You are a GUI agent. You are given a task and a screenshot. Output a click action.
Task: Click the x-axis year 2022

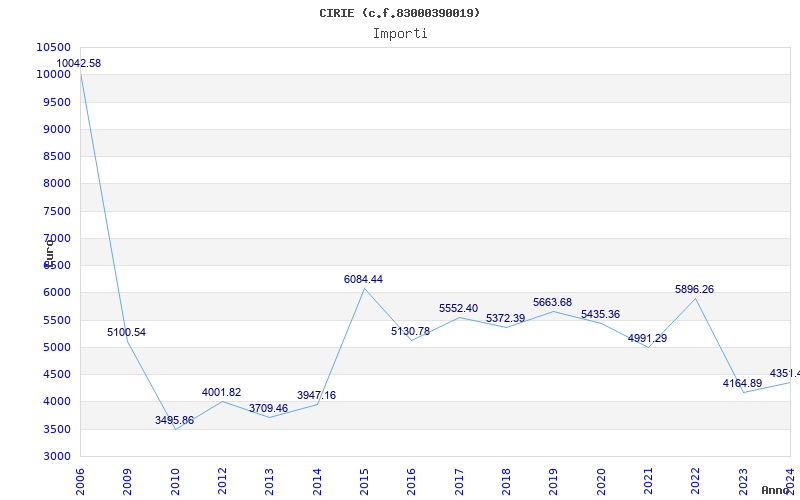coord(695,482)
